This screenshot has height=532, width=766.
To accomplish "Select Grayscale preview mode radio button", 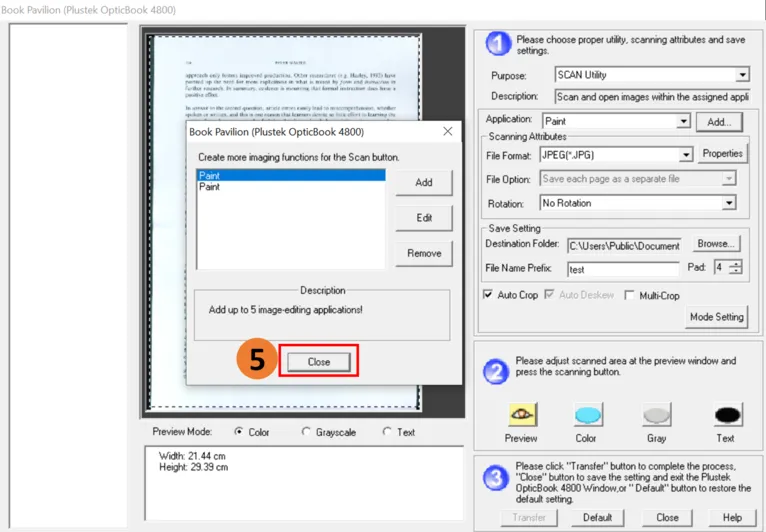I will (306, 432).
